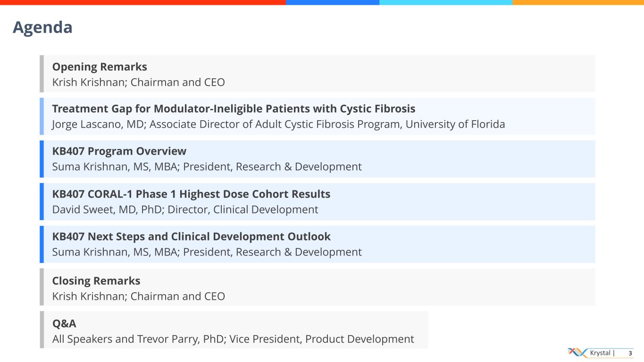This screenshot has width=644, height=362.
Task: Click the David Sweet, MD, PhD speaker line
Action: tap(185, 210)
